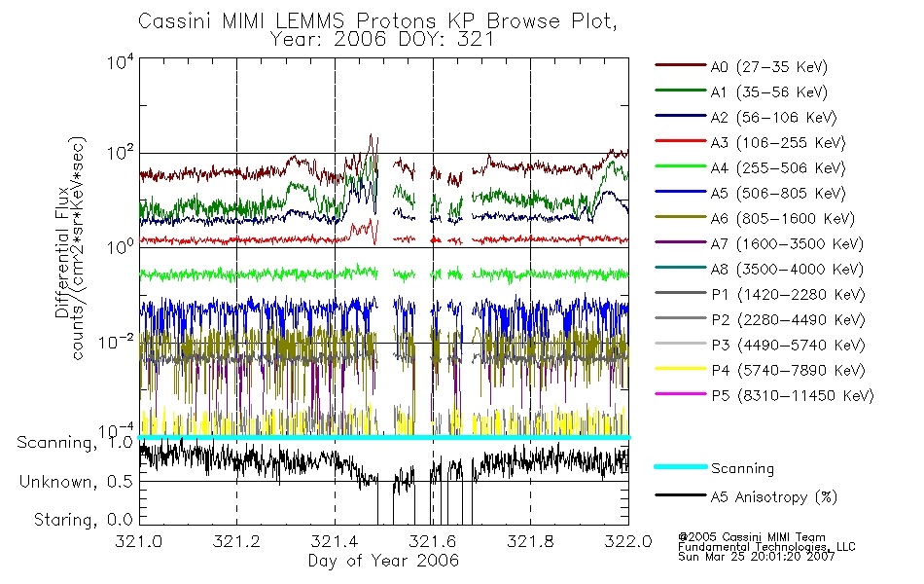Select the A8 (3500-4000 KeV) legend label
The width and height of the screenshot is (924, 584).
coord(787,269)
